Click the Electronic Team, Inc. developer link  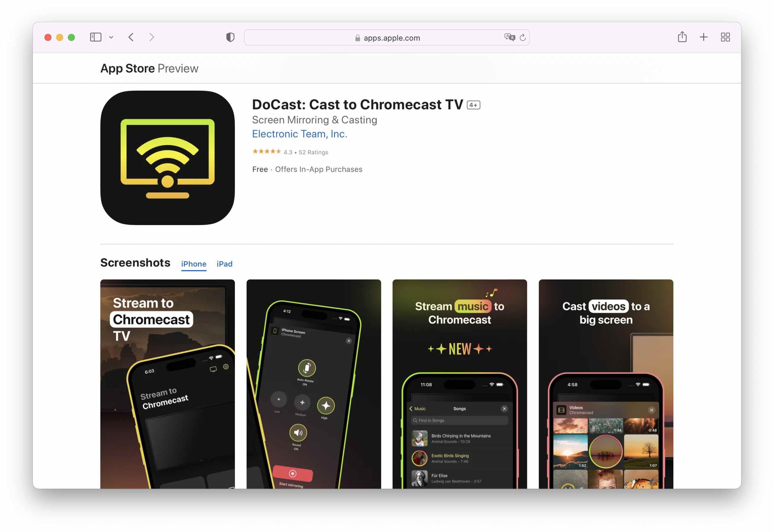click(300, 134)
